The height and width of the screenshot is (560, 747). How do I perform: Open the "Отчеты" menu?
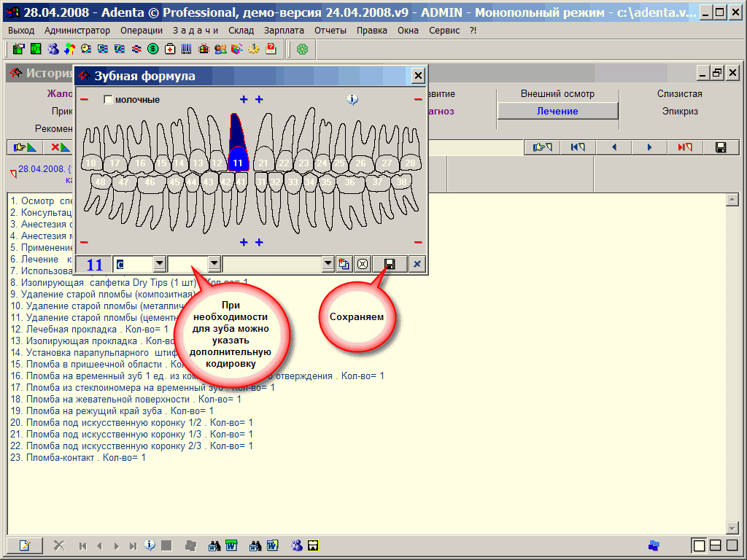click(330, 31)
